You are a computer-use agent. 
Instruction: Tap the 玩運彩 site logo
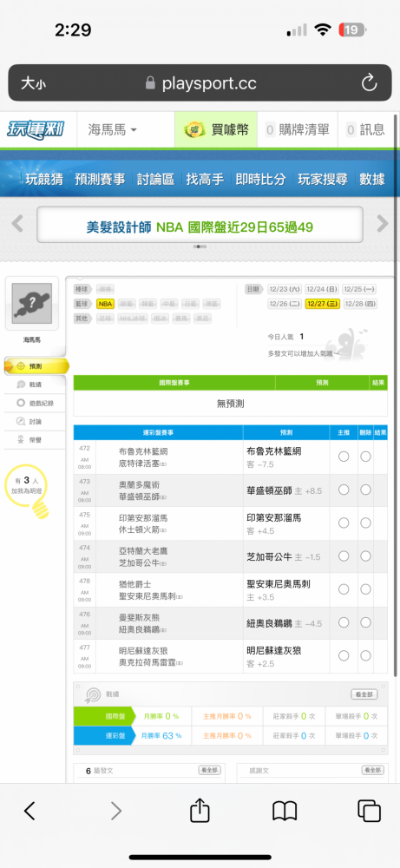(36, 130)
